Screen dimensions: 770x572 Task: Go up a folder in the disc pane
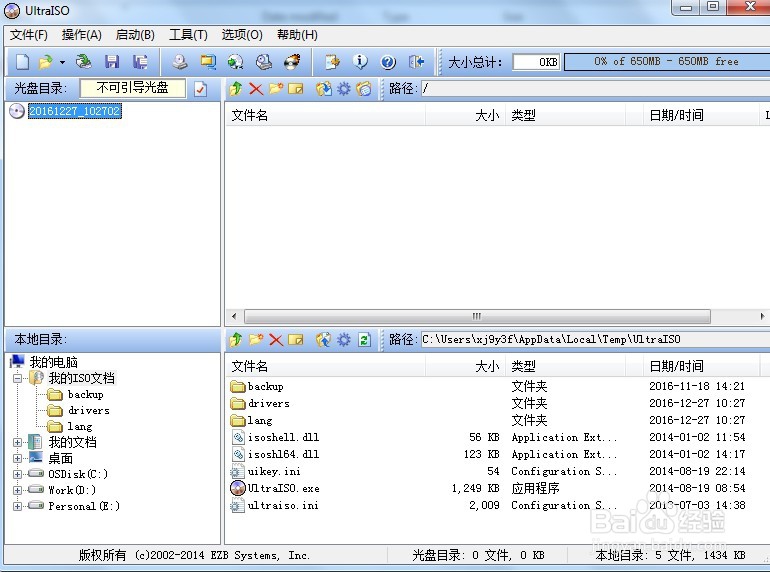click(236, 89)
